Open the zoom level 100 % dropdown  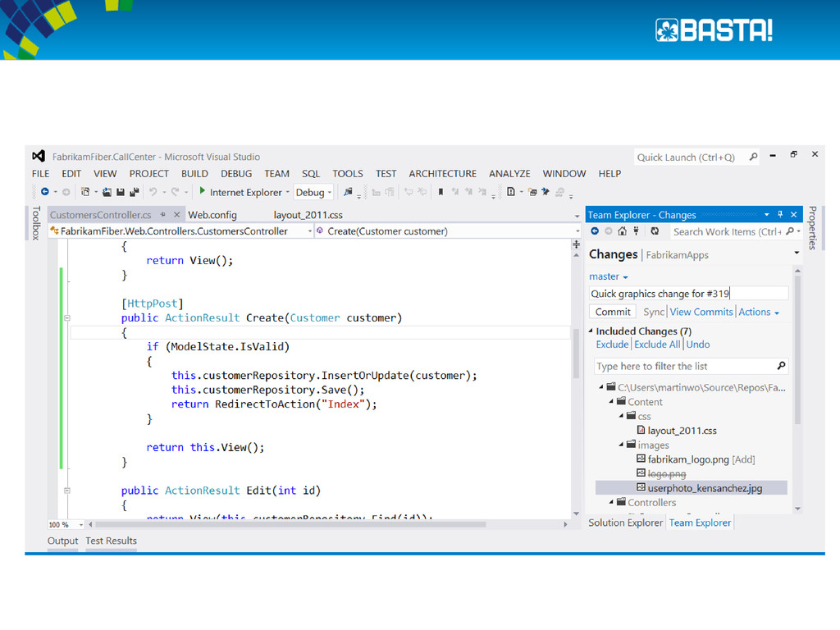[81, 524]
